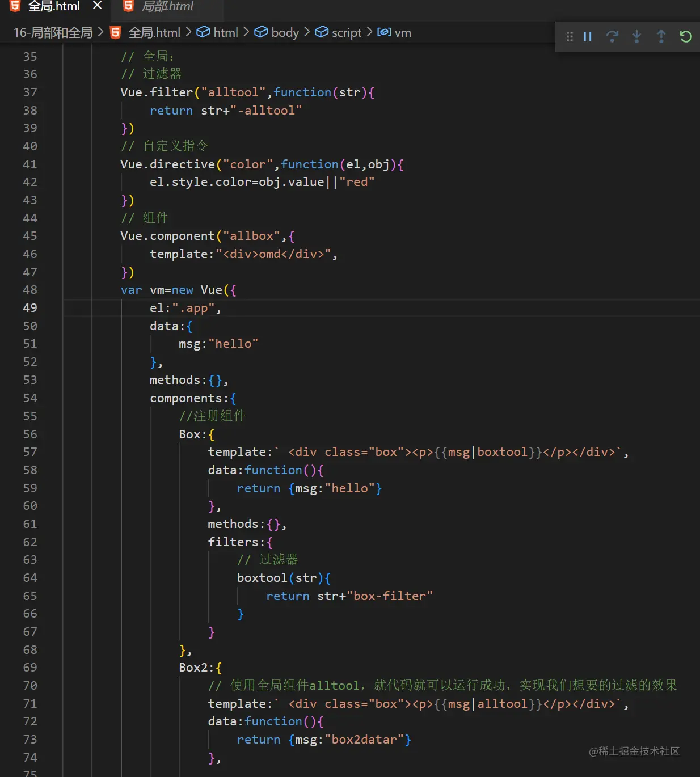The width and height of the screenshot is (700, 777).
Task: Click the debug Step Into icon
Action: click(x=636, y=37)
